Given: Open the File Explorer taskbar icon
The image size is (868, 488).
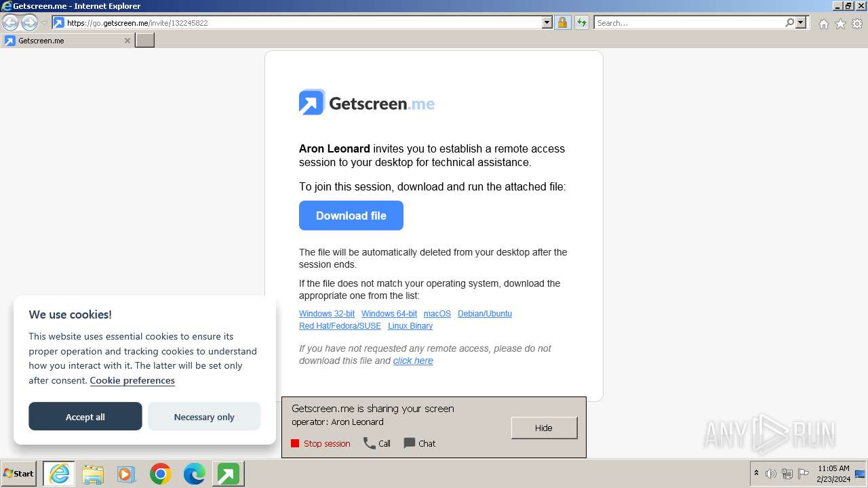Looking at the screenshot, I should [93, 474].
